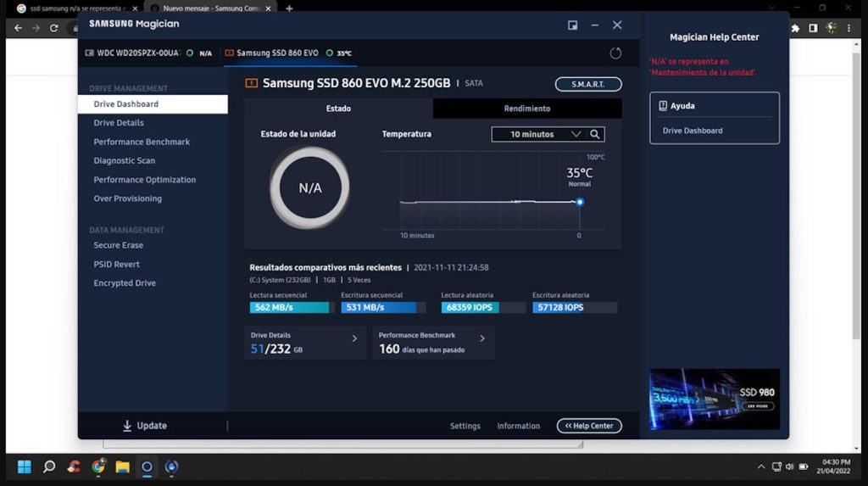Expand the Performance Benchmark card arrow
868x486 pixels.
482,338
